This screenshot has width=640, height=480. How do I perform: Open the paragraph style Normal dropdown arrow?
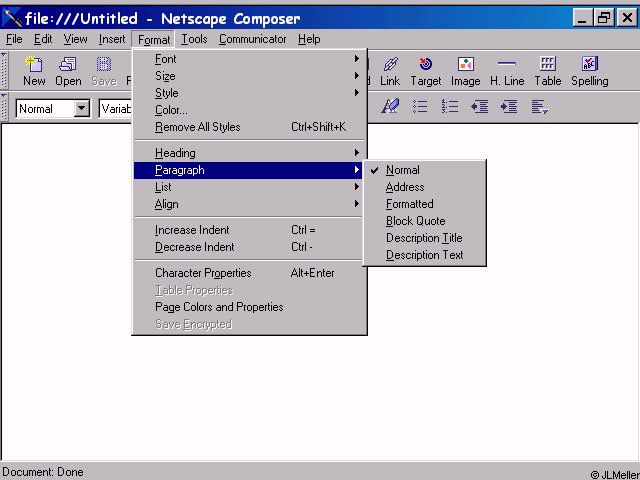tap(82, 109)
